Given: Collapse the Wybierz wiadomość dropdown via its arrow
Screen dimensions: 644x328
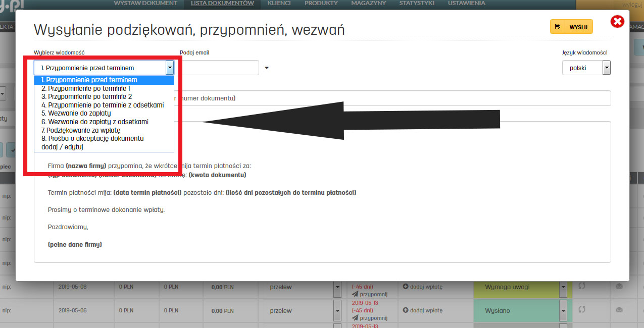Looking at the screenshot, I should [170, 68].
